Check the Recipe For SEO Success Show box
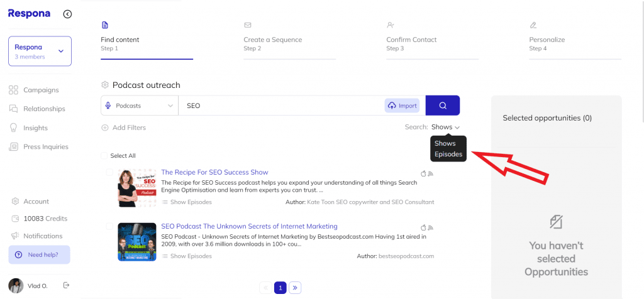644x299 pixels. pos(109,172)
